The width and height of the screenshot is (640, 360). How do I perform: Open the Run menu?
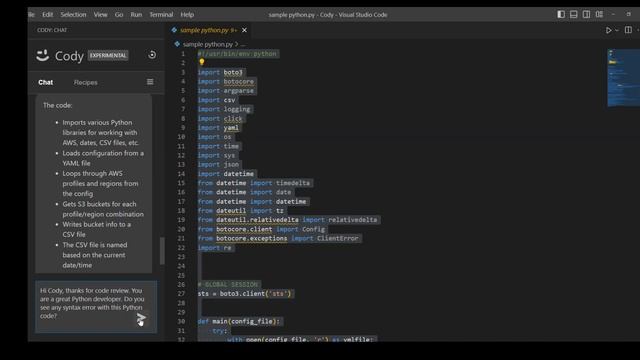pos(136,15)
